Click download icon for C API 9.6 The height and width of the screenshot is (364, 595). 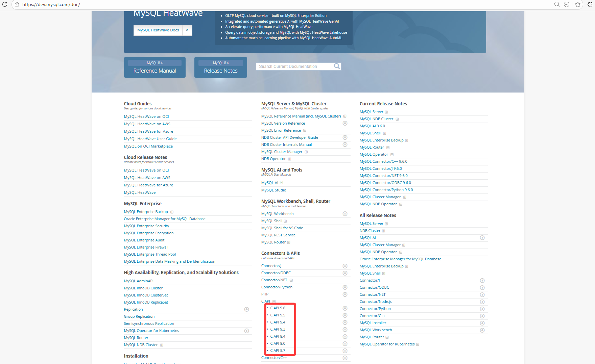(345, 308)
